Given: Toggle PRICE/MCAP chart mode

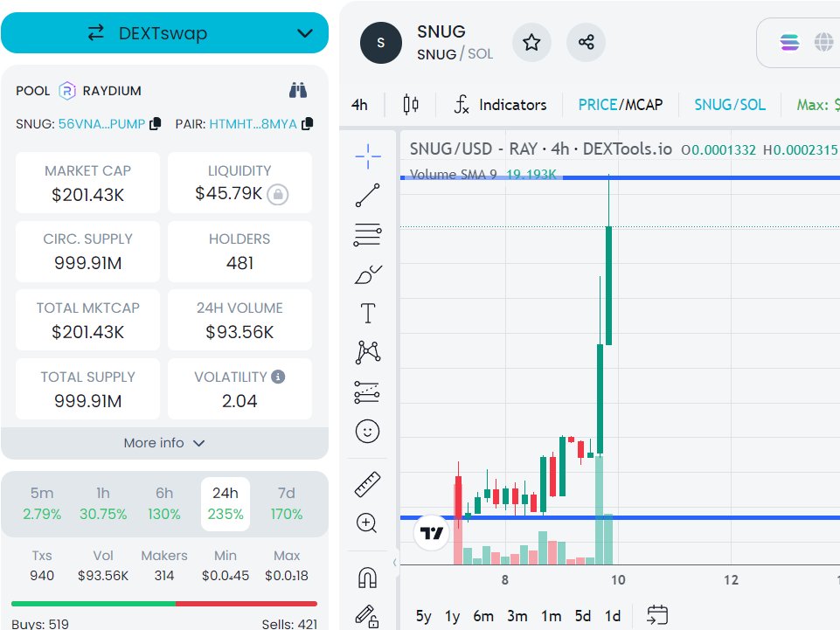Looking at the screenshot, I should pyautogui.click(x=621, y=105).
